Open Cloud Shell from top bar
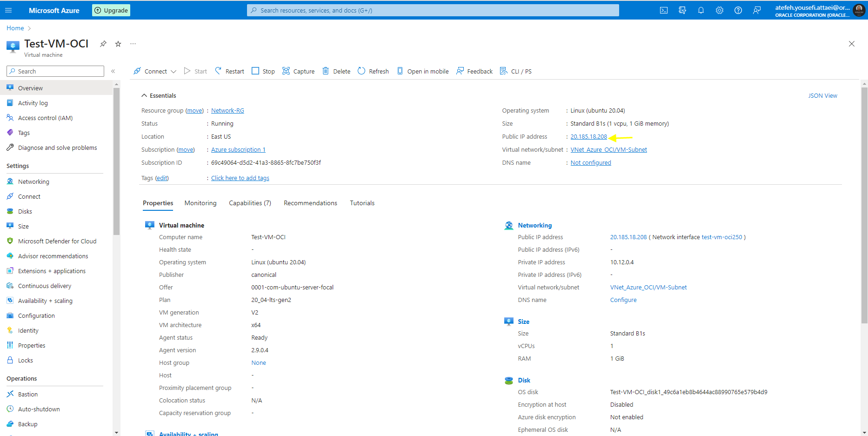The width and height of the screenshot is (868, 436). (664, 10)
